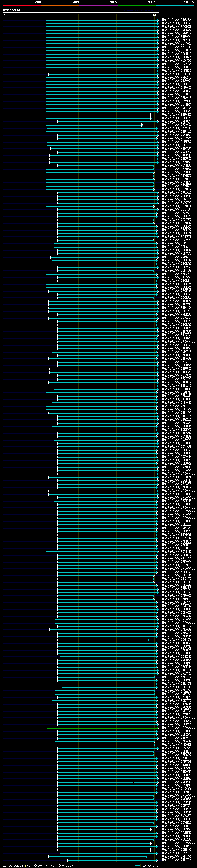Select hit label UniRef100_Q7X9K0

[x=177, y=125]
